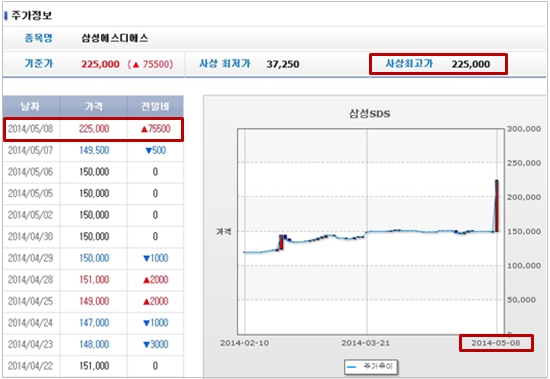This screenshot has height=379, width=550.
Task: Click the 2014-02-10 x-axis label
Action: [x=244, y=343]
